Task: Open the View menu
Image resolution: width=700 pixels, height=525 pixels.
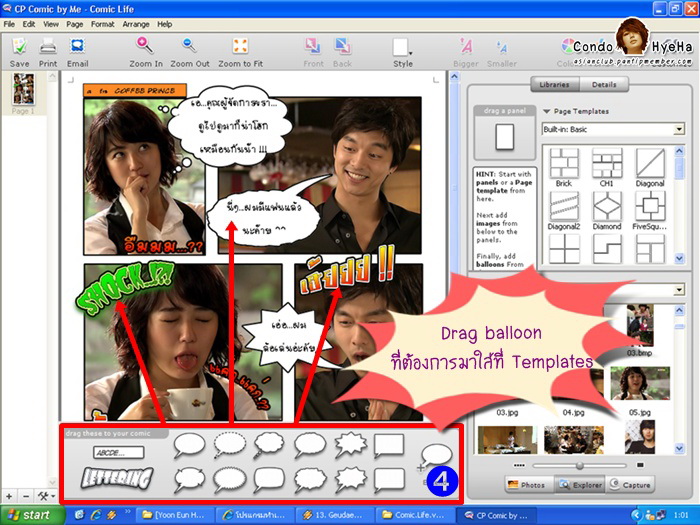Action: tap(50, 24)
